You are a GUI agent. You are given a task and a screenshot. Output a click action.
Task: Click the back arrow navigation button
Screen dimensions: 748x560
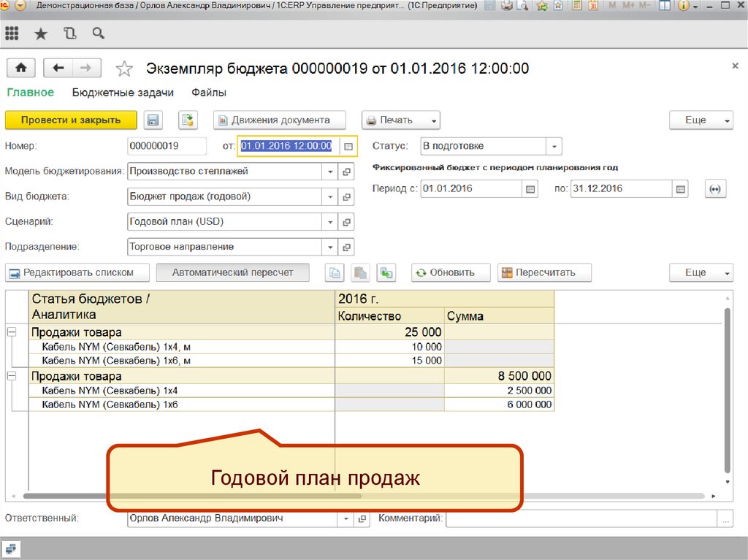tap(58, 68)
